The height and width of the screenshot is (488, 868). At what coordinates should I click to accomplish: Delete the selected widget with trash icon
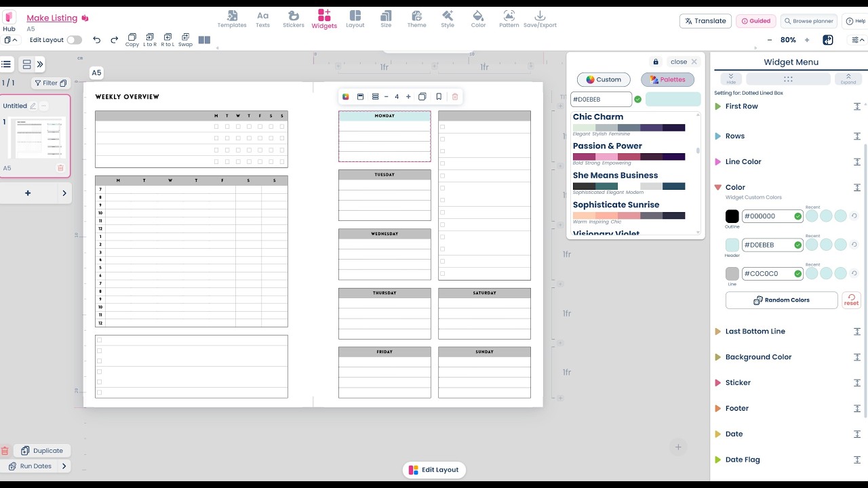click(455, 97)
